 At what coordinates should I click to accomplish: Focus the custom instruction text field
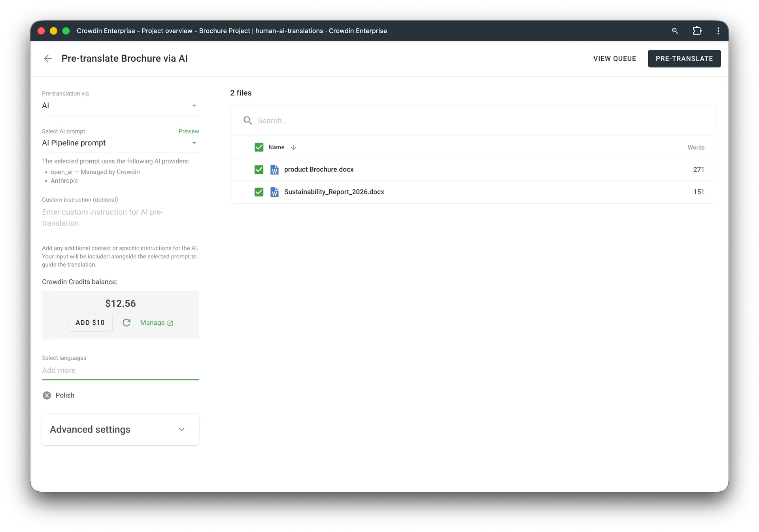120,223
